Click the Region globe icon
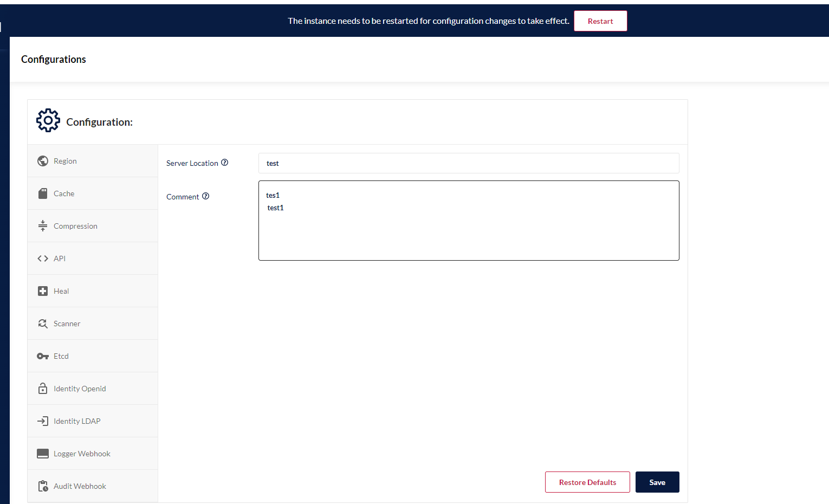The height and width of the screenshot is (504, 829). (43, 161)
